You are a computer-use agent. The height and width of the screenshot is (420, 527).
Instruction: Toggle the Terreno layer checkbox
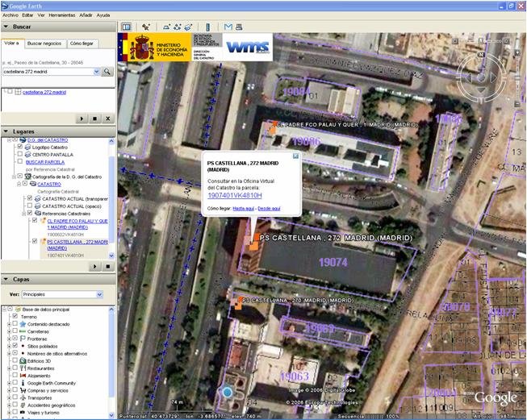[15, 316]
